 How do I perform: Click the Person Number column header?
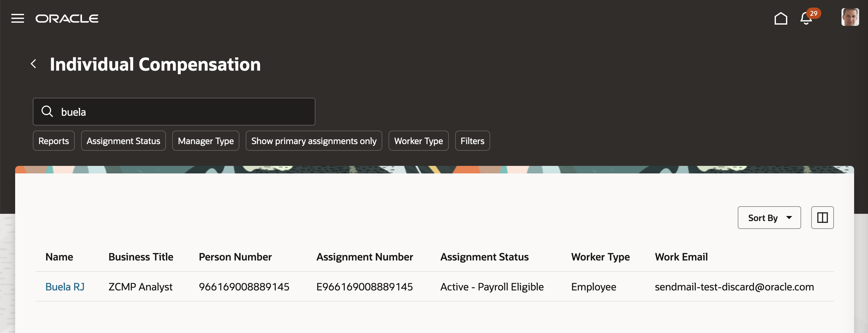point(235,257)
